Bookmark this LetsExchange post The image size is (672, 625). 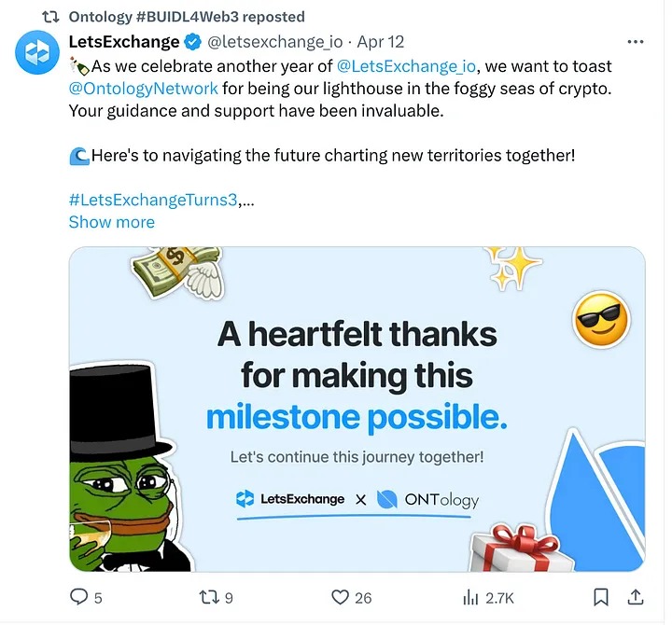point(602,597)
